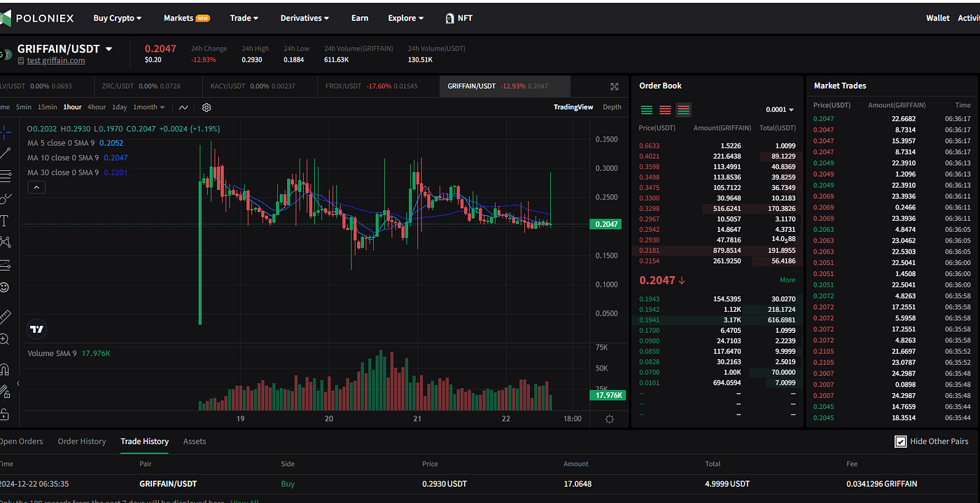
Task: Click More in the order book
Action: pyautogui.click(x=787, y=280)
